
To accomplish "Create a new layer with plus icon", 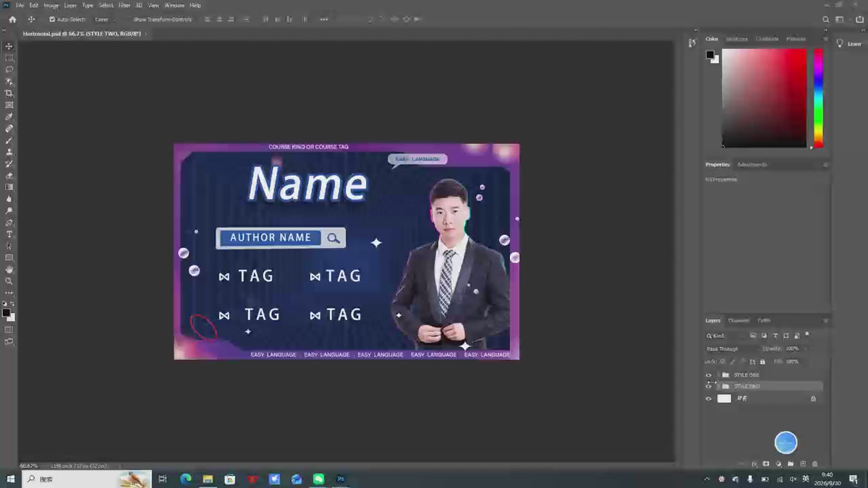I will click(x=803, y=464).
